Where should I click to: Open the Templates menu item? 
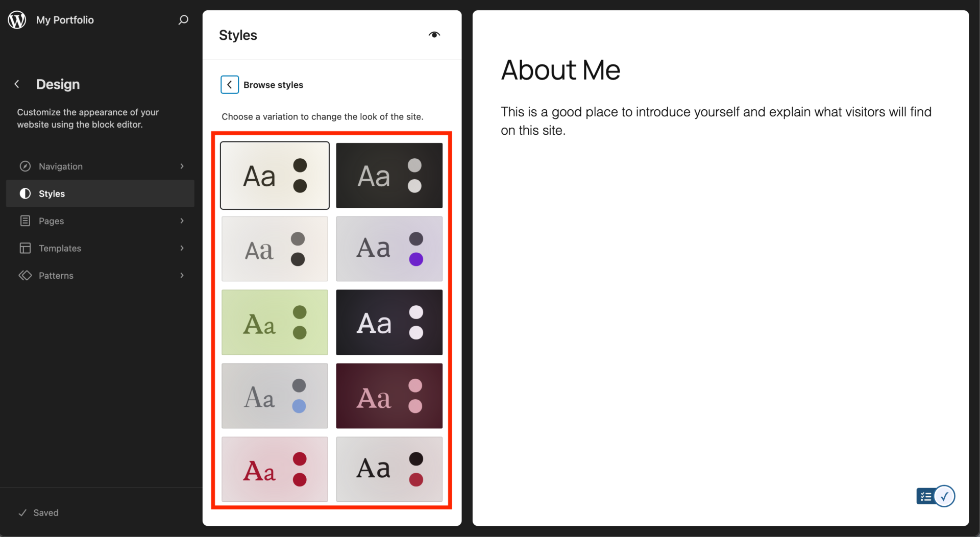point(60,248)
